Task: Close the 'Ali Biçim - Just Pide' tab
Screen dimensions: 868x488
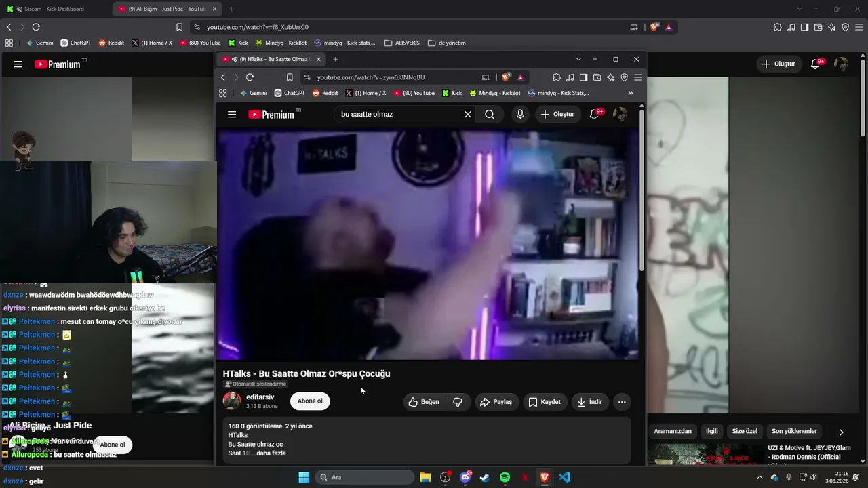Action: point(215,9)
